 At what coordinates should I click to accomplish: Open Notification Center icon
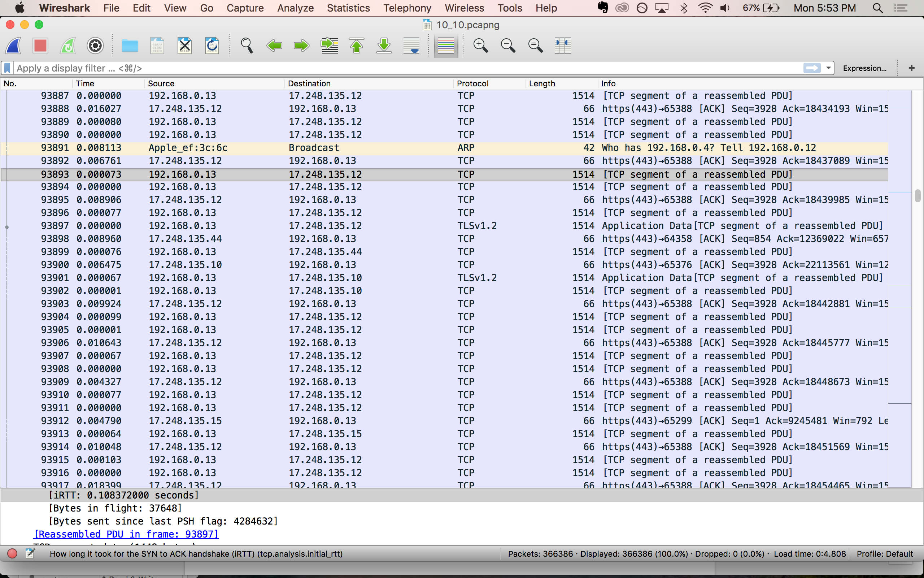(x=901, y=8)
